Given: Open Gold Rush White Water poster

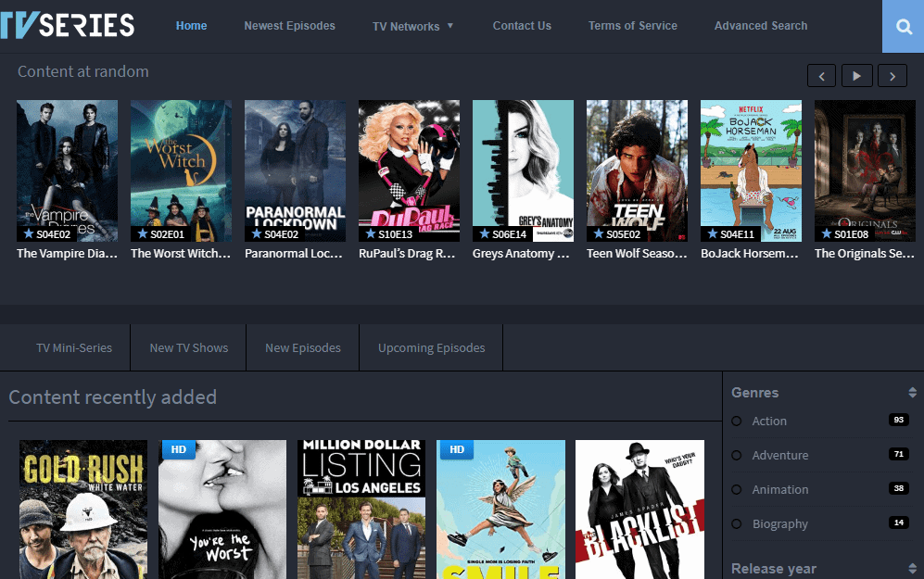Looking at the screenshot, I should tap(83, 510).
